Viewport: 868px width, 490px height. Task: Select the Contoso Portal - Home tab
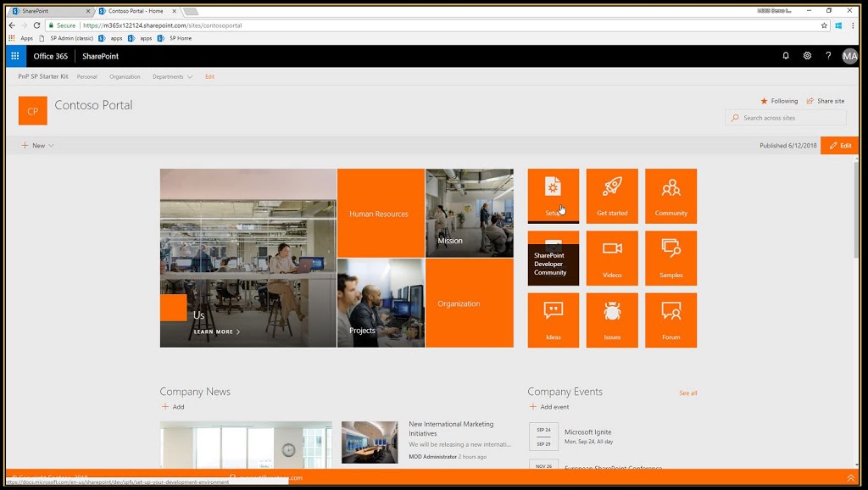[137, 11]
